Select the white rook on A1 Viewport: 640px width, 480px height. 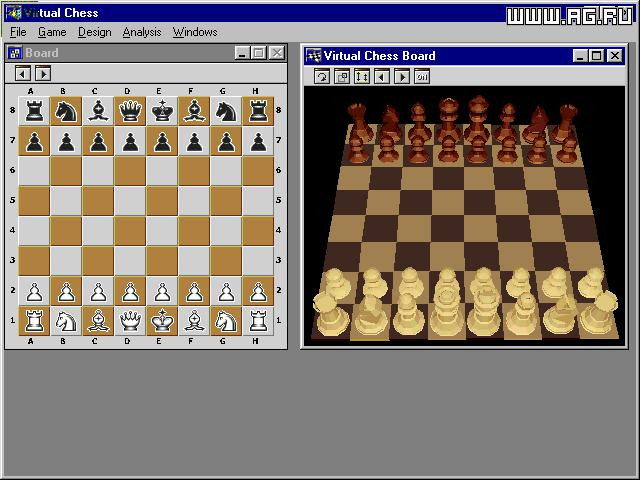(x=34, y=321)
